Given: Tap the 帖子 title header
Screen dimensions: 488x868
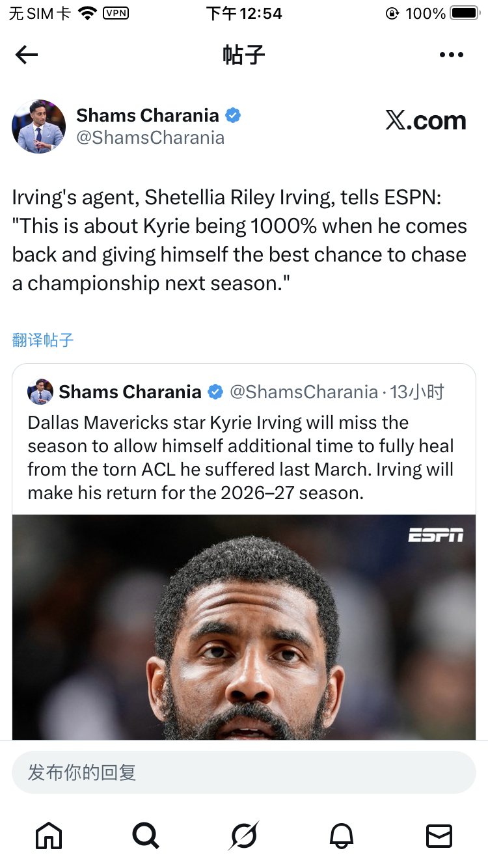Looking at the screenshot, I should [244, 55].
